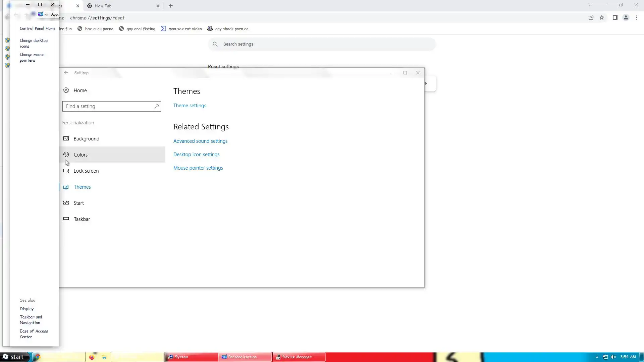644x362 pixels.
Task: Click the volume speaker tray icon
Action: click(x=613, y=357)
